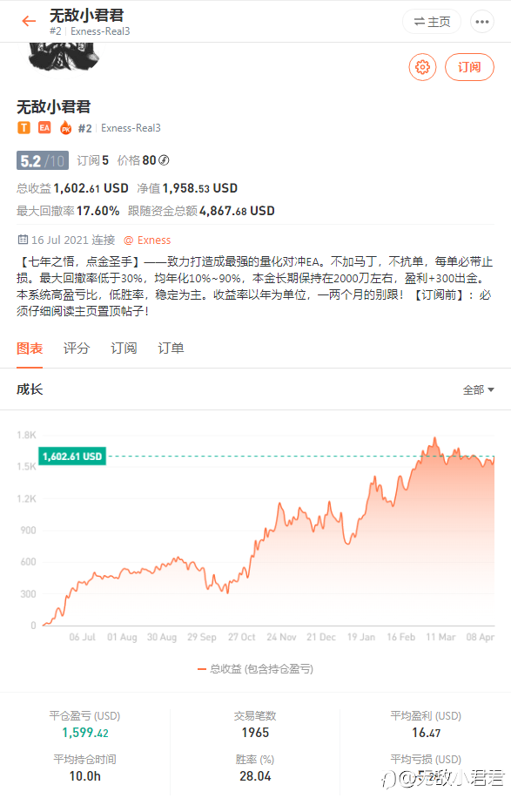Click the user avatar thumbnail
The image size is (511, 812).
(x=63, y=57)
